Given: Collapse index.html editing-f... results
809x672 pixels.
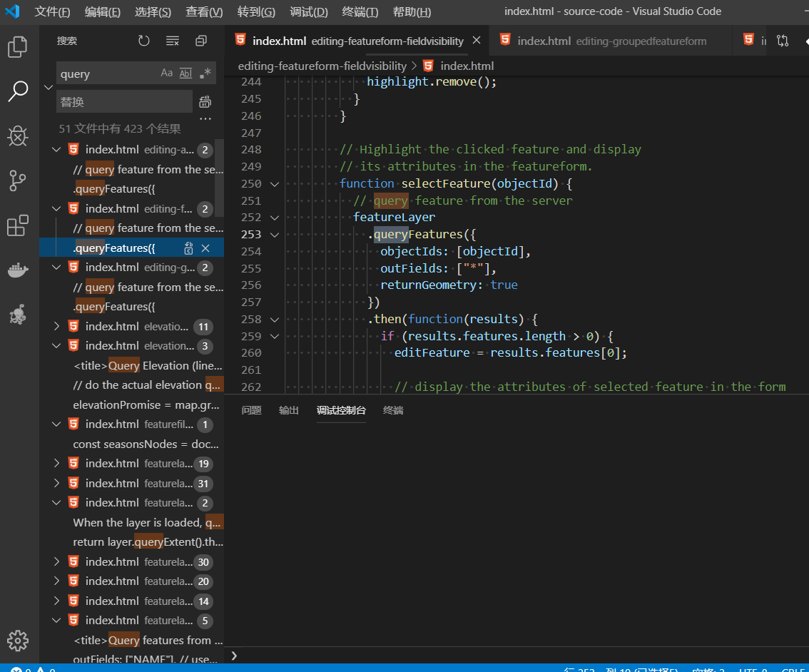Looking at the screenshot, I should (x=56, y=208).
